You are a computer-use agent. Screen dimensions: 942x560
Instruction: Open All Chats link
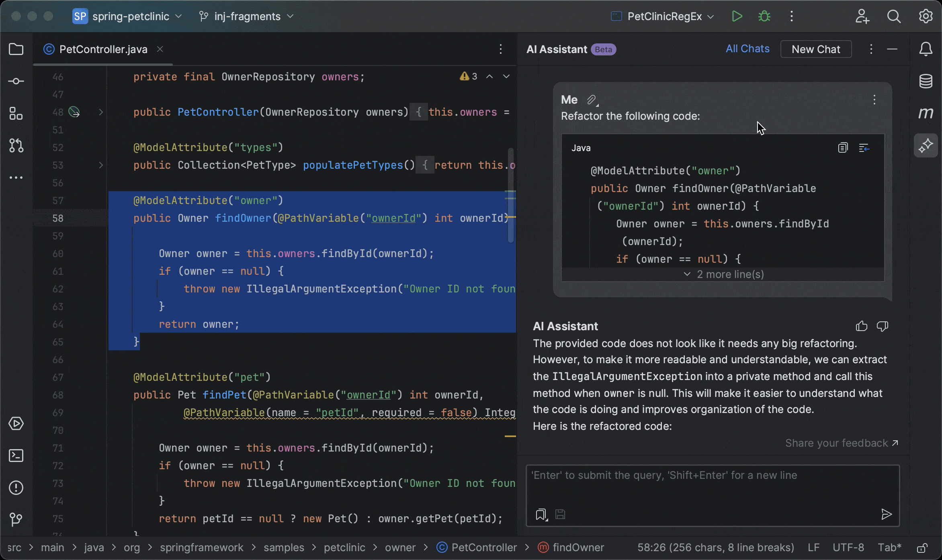(747, 49)
